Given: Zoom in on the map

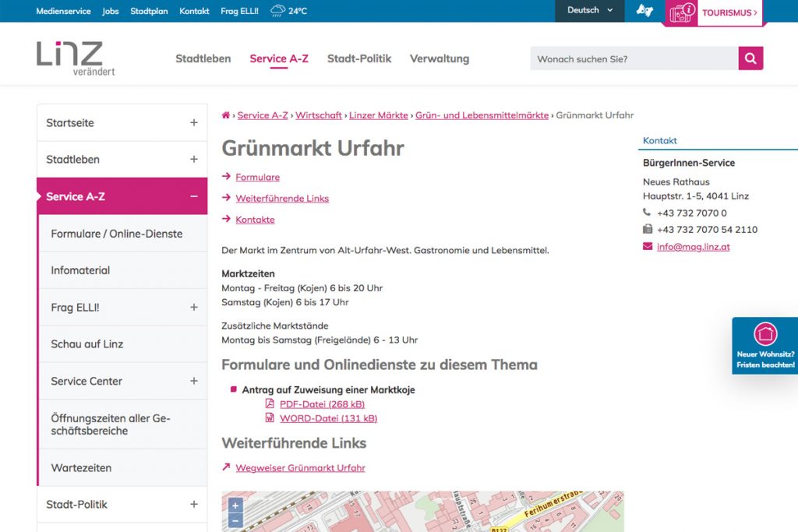Looking at the screenshot, I should point(235,506).
